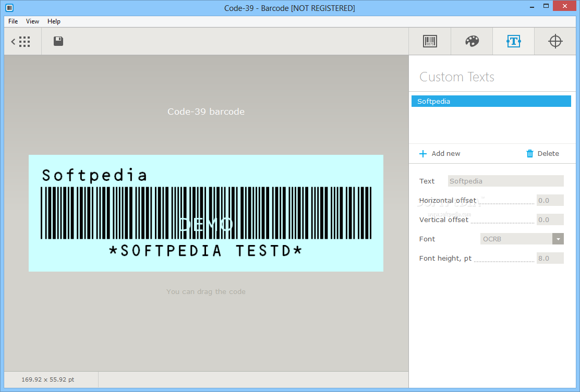Click the Font height value field
580x392 pixels.
(550, 258)
